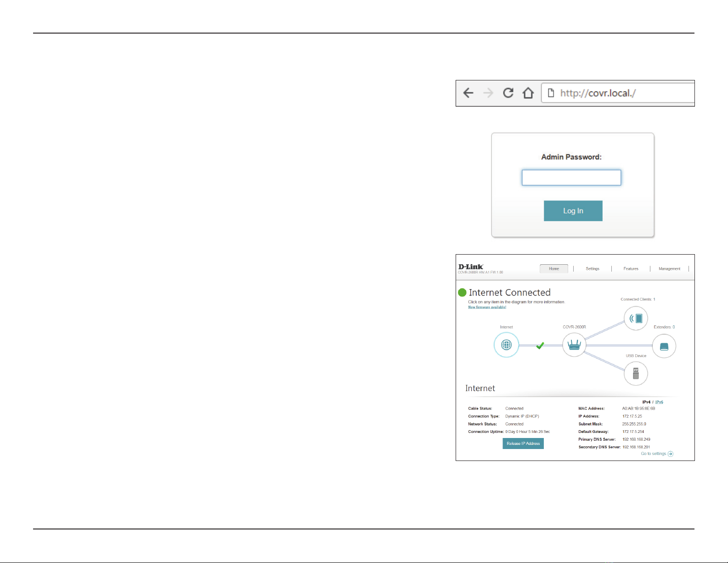Click the Log In button
The image size is (728, 563).
coord(573,211)
